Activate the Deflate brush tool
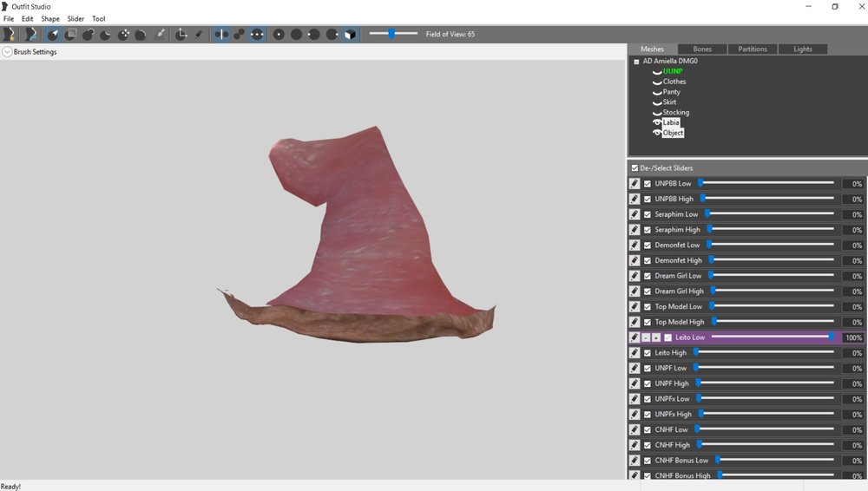The width and height of the screenshot is (868, 491). 105,35
